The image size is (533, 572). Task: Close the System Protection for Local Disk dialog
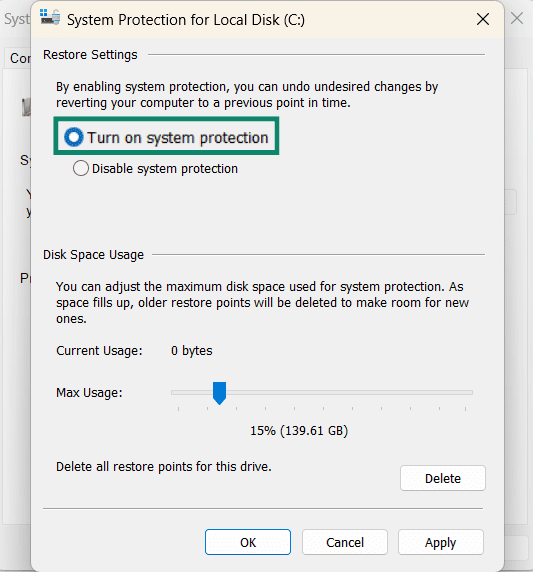[x=483, y=19]
